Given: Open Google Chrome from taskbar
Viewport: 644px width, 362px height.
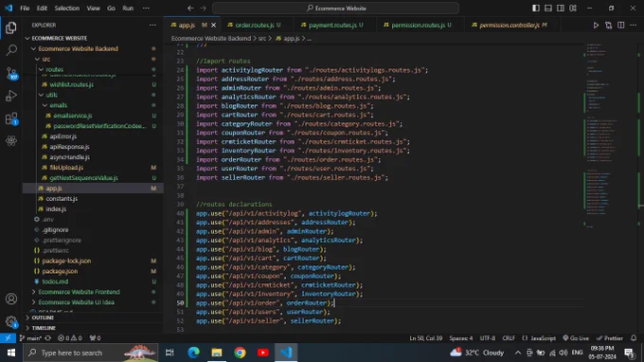Looking at the screenshot, I should tap(240, 353).
